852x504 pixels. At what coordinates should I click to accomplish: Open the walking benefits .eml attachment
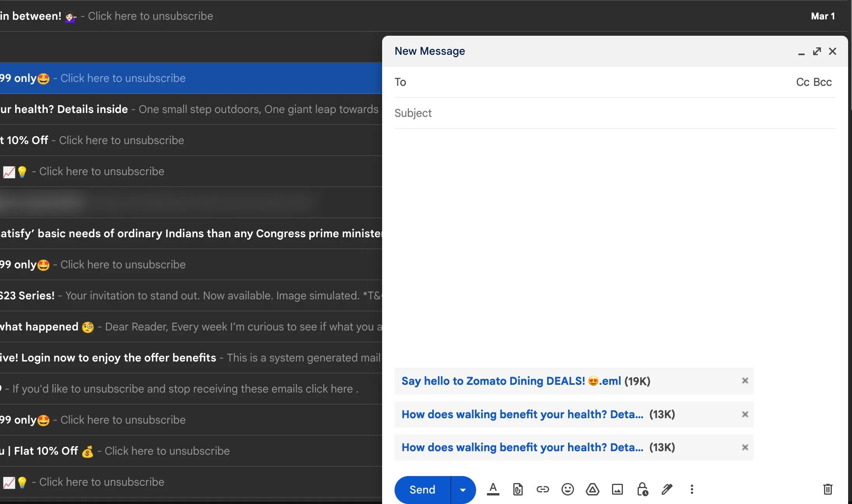tap(522, 414)
